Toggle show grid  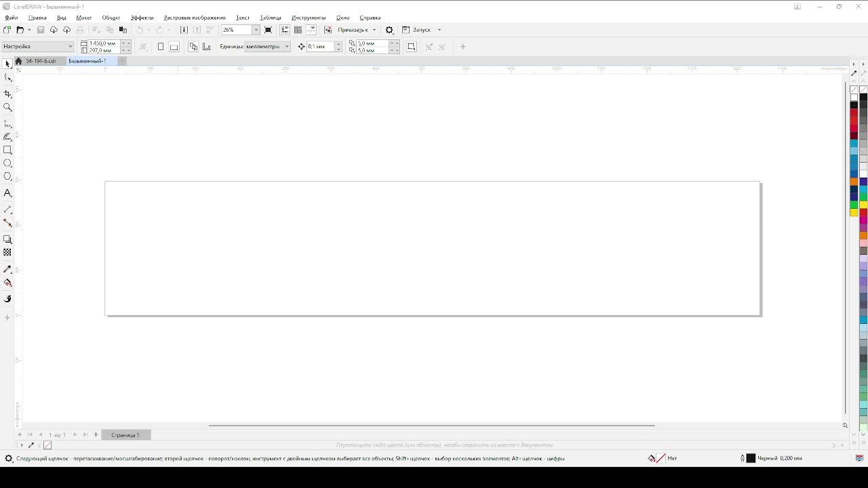pos(298,30)
